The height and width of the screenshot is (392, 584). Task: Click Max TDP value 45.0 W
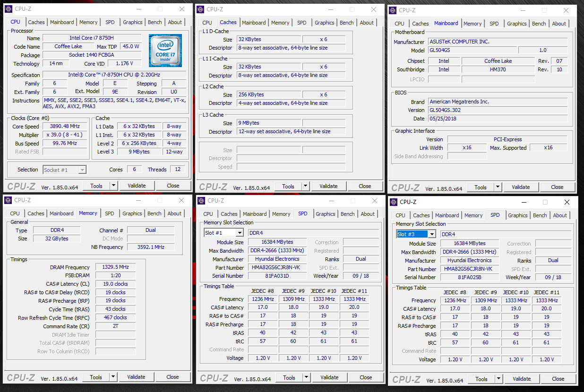(x=131, y=46)
